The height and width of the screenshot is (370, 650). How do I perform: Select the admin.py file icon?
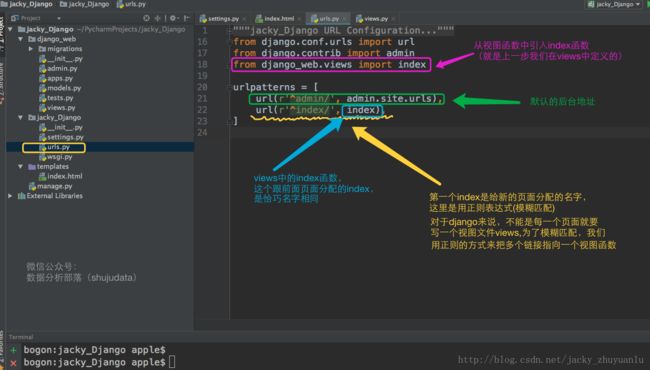tap(42, 68)
